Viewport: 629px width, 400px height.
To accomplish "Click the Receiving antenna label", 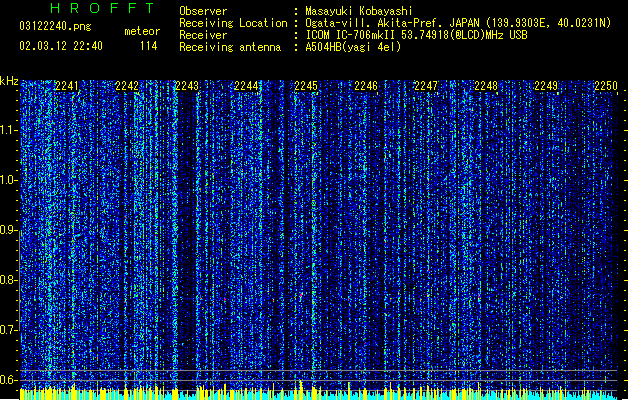I will [230, 47].
